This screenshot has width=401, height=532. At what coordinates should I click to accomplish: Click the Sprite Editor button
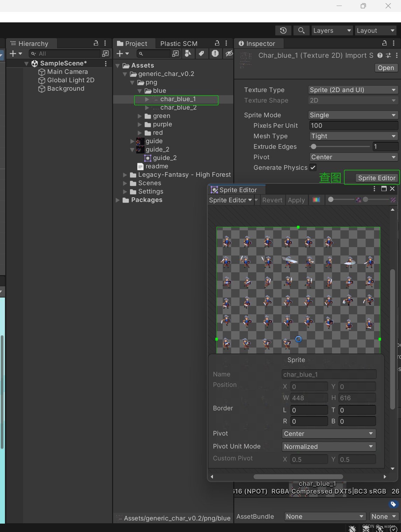pos(377,178)
